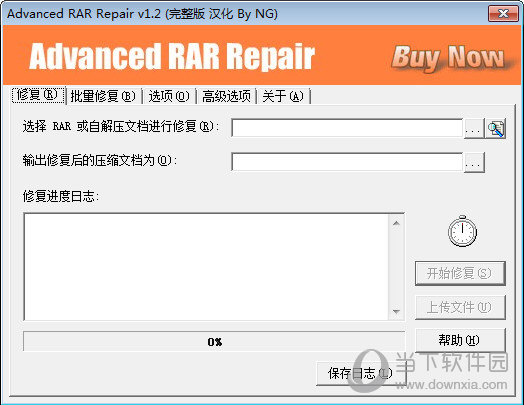Click the Buy Now banner link
Screen dimensions: 524x405
coord(448,58)
